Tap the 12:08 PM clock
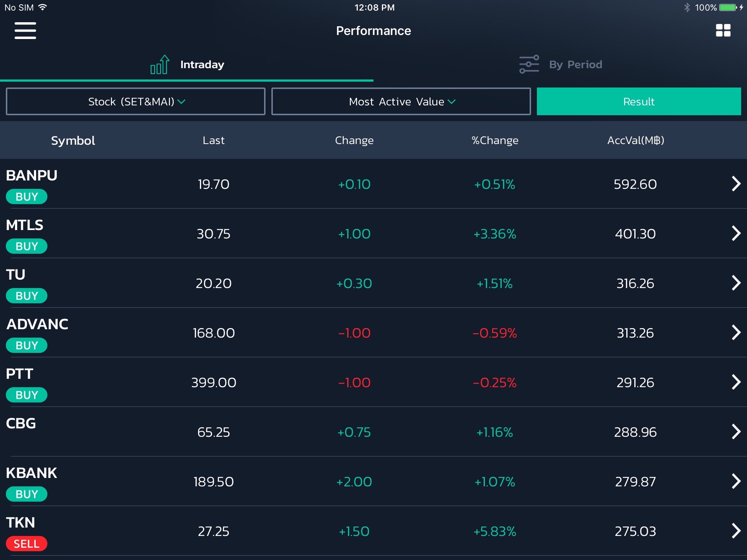The height and width of the screenshot is (560, 747). pyautogui.click(x=374, y=7)
